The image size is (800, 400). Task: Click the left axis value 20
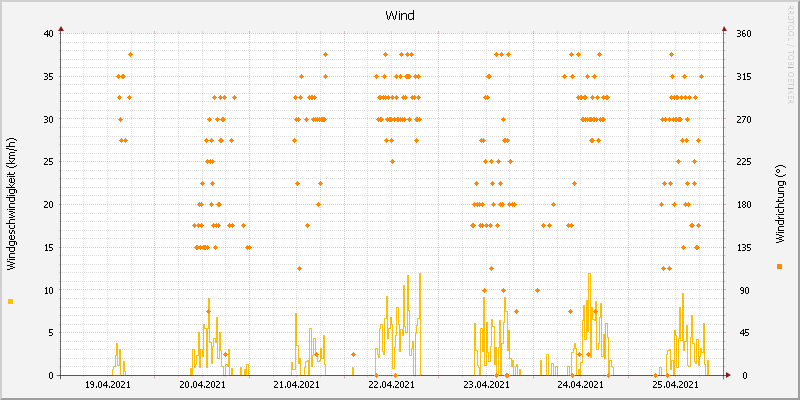click(48, 205)
